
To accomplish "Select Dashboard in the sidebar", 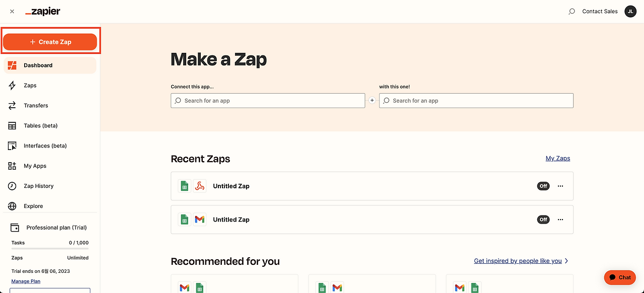I will pyautogui.click(x=38, y=65).
